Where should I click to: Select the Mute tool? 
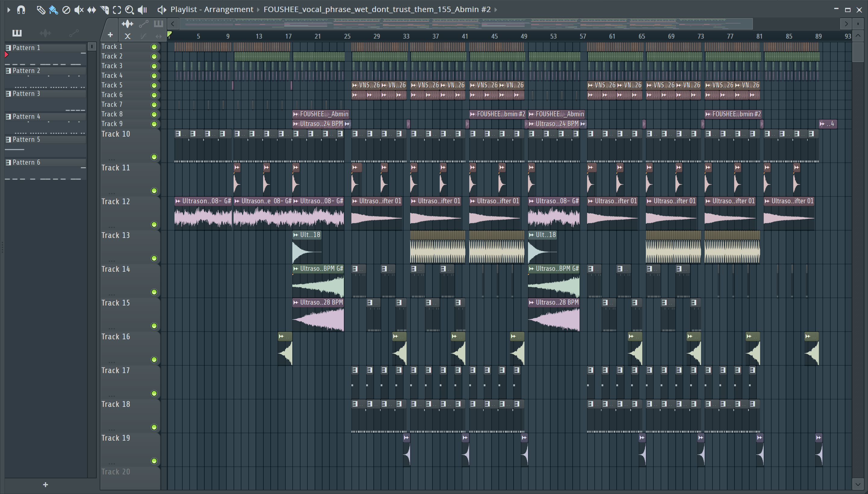pos(79,10)
